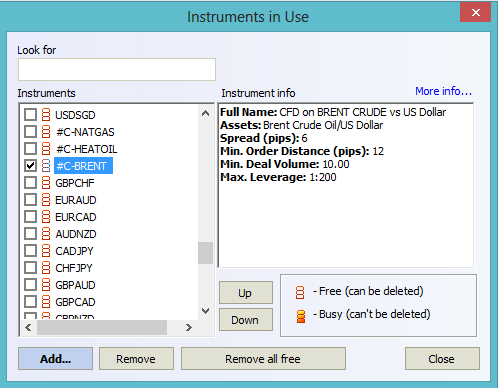The height and width of the screenshot is (388, 498).
Task: Click the database icon beside #C-BRENT
Action: pos(46,166)
